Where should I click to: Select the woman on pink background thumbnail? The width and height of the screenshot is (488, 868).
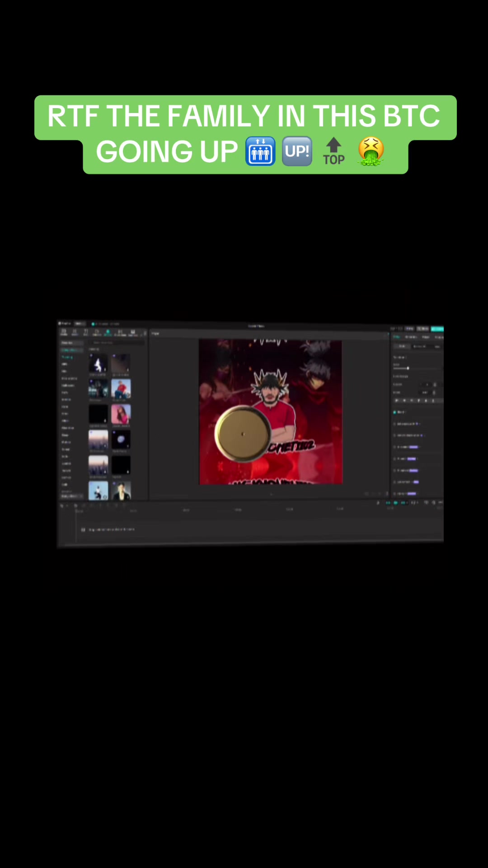(x=121, y=414)
